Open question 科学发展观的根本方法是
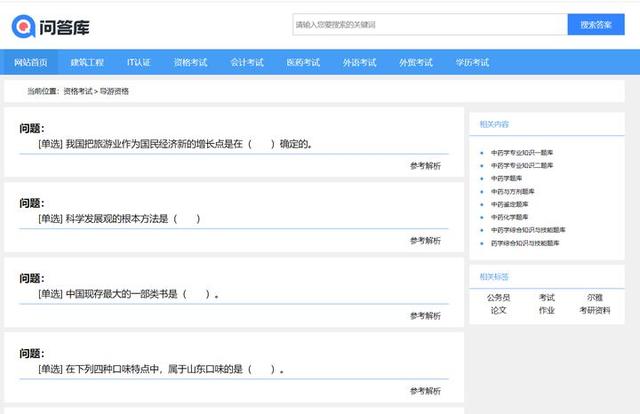 119,219
